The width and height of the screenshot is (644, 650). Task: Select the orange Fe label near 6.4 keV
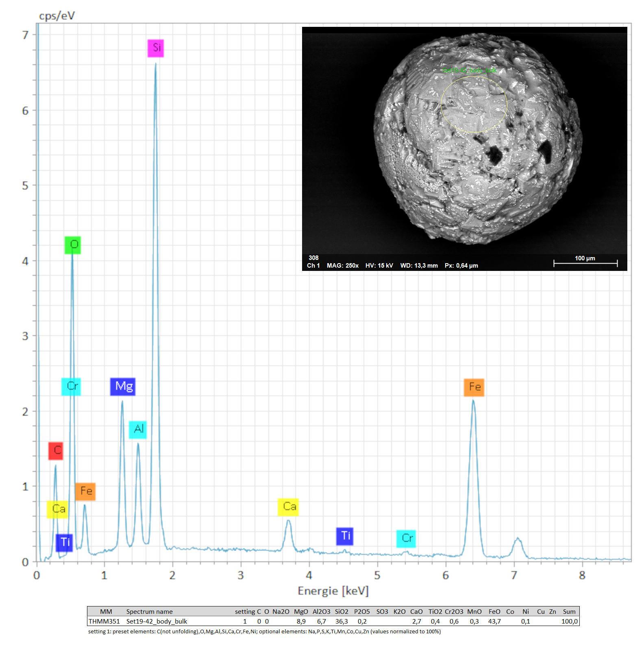coord(474,387)
